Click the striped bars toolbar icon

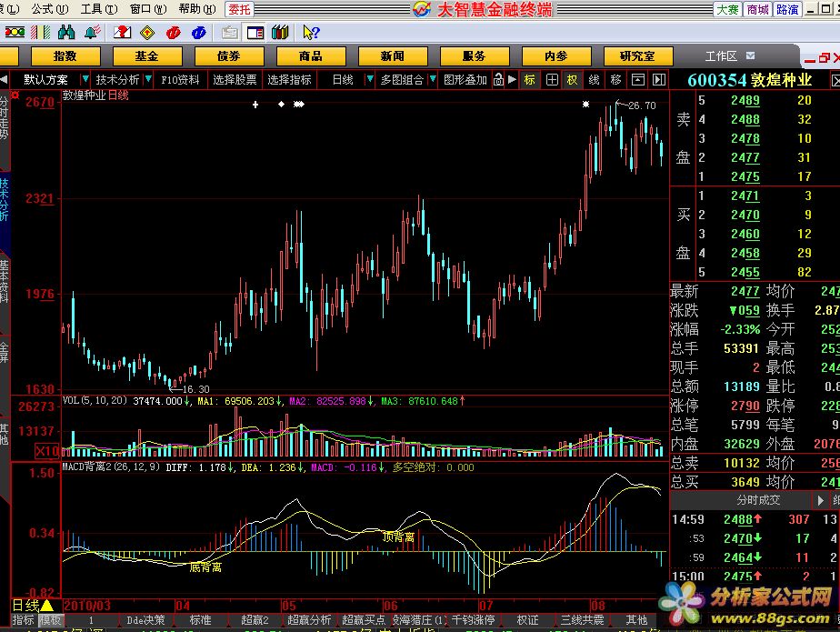[41, 33]
